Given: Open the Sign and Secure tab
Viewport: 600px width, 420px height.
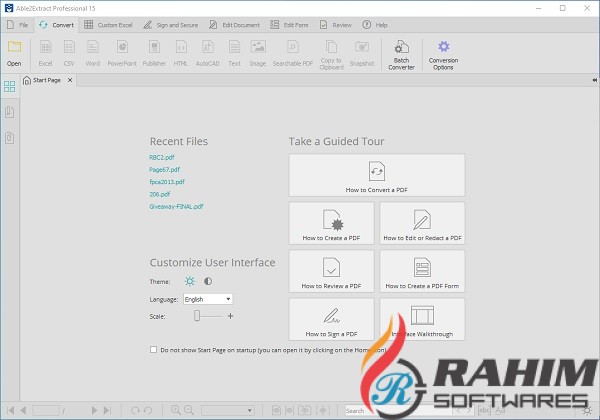Looking at the screenshot, I should (171, 25).
